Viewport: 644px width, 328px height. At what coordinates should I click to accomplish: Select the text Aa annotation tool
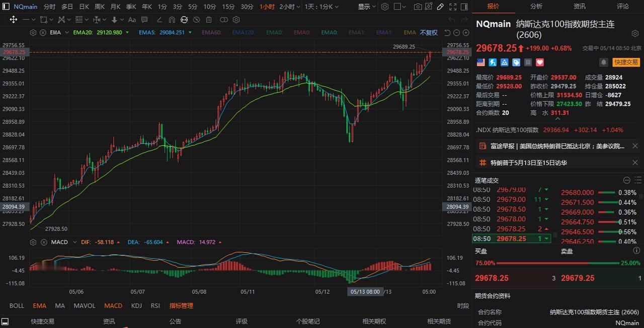tap(132, 20)
